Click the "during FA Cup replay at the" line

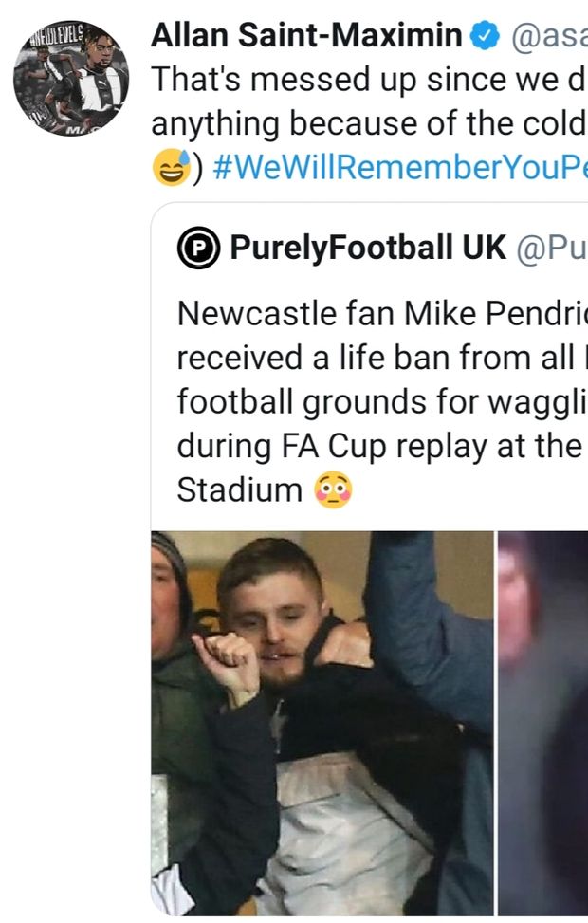point(379,446)
